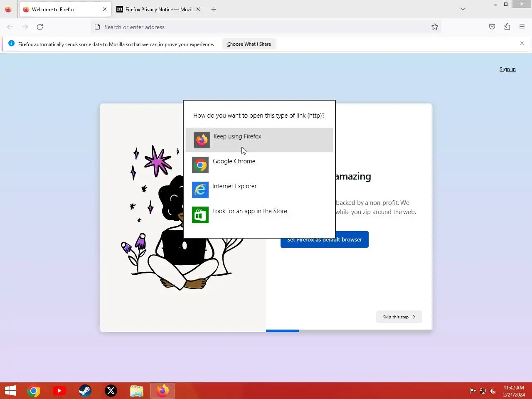532x399 pixels.
Task: Click the info icon in notification bar
Action: point(11,44)
